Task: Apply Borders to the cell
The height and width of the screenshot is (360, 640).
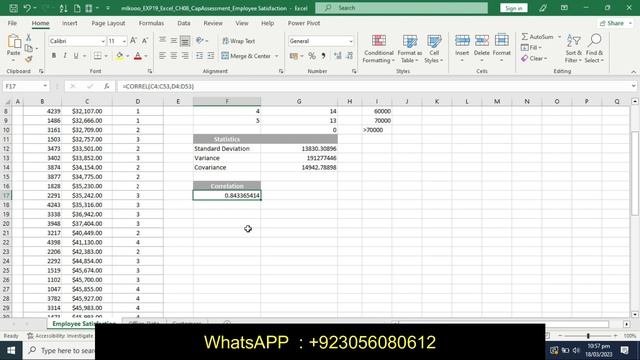Action: click(x=97, y=56)
